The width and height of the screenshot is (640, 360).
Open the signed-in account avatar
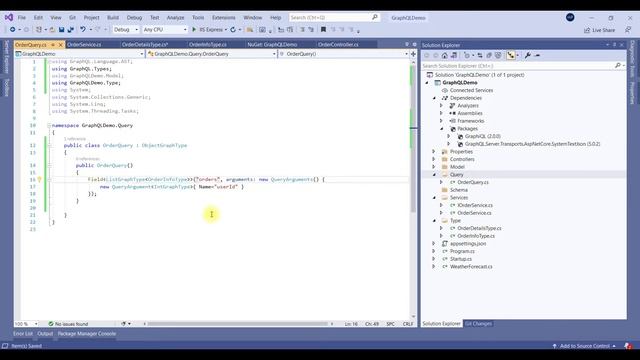coord(570,17)
